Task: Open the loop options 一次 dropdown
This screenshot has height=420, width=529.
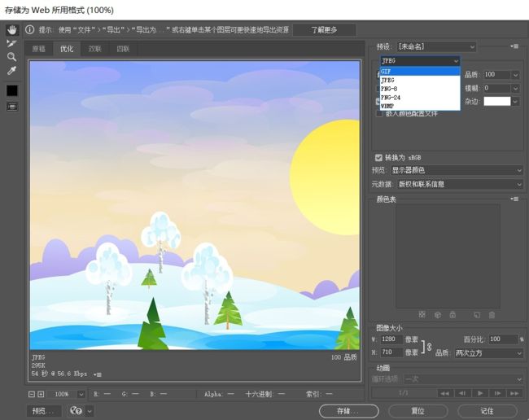Action: [463, 379]
